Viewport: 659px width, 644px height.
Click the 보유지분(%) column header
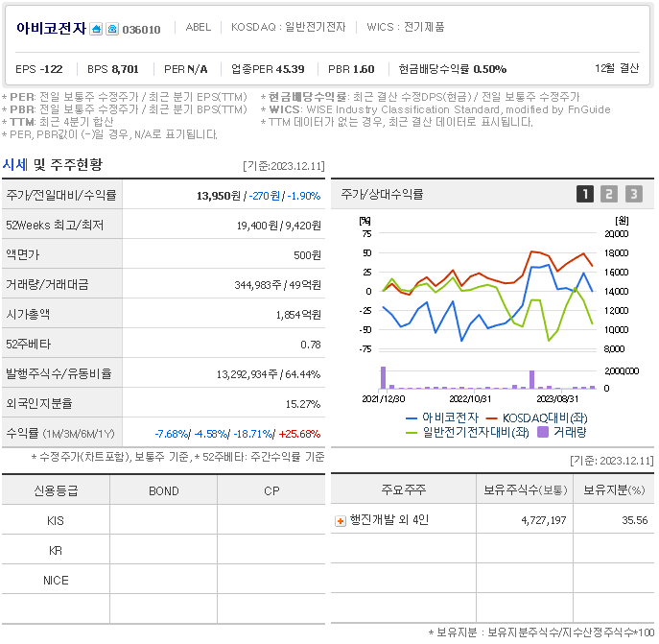(x=614, y=489)
